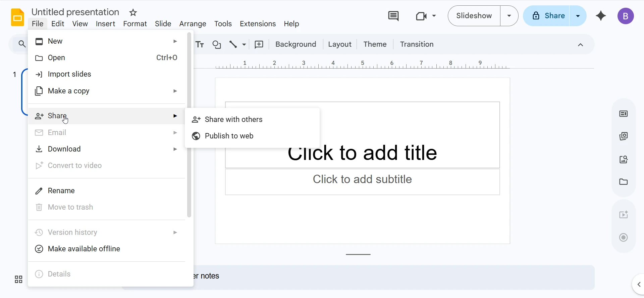
Task: Open the folder icon in side panel
Action: click(x=624, y=182)
